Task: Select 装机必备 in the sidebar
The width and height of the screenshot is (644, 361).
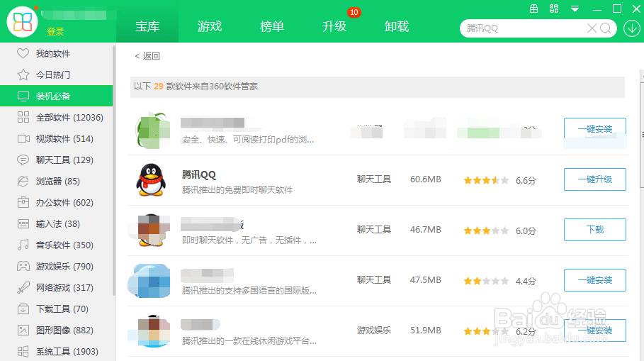Action: tap(56, 96)
